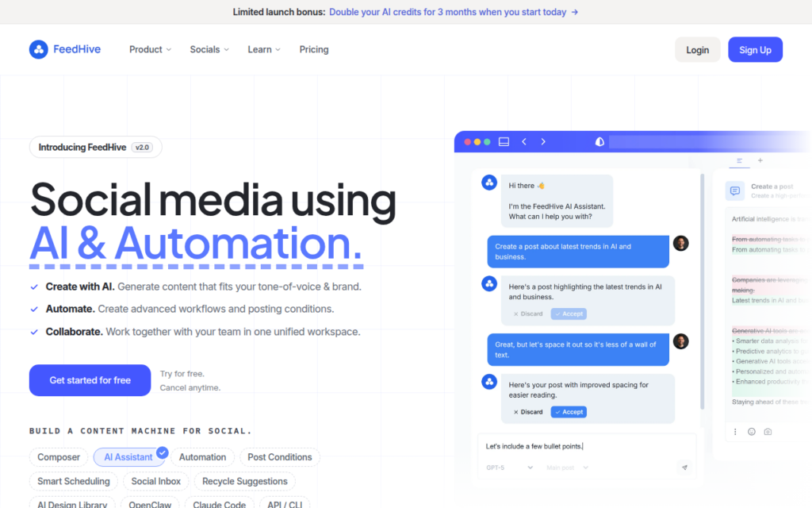The width and height of the screenshot is (812, 508).
Task: Select the Recycle Suggestions tab
Action: tap(244, 481)
